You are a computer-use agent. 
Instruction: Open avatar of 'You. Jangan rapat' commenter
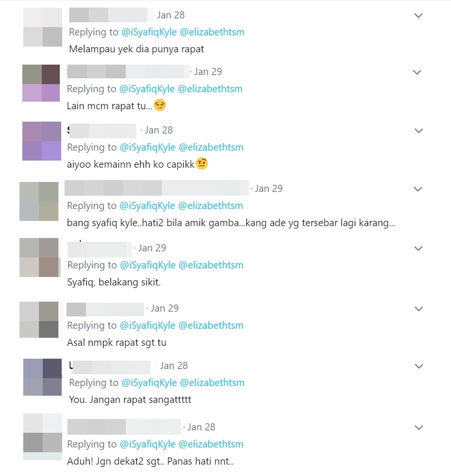coord(42,377)
